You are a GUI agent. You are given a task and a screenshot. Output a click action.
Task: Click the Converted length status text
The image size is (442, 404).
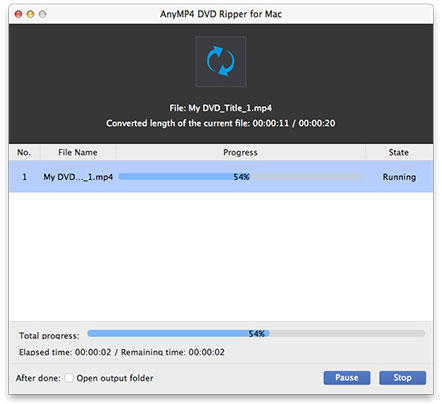tap(221, 123)
